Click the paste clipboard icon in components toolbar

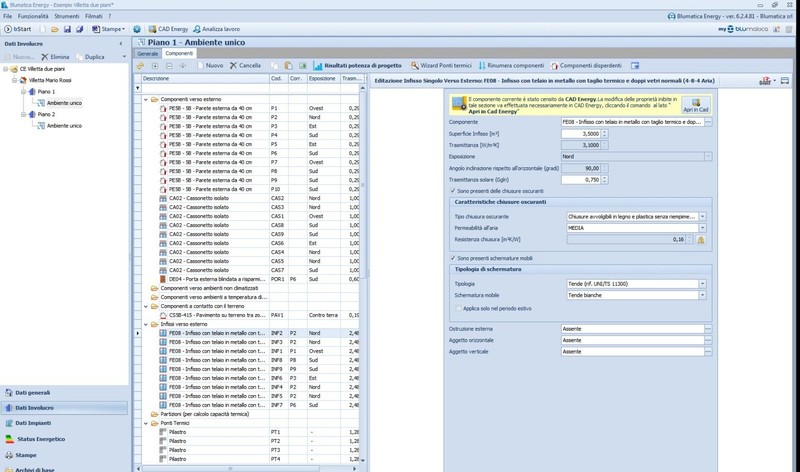click(288, 66)
